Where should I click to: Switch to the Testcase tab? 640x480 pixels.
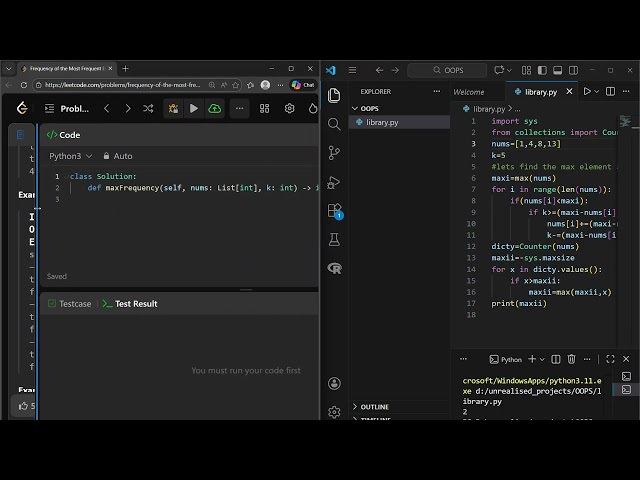tap(68, 303)
